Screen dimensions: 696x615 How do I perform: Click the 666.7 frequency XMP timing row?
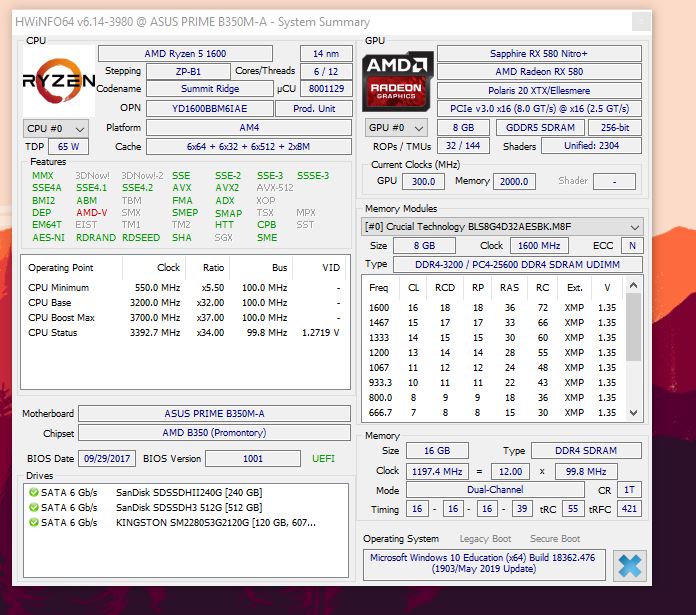(x=493, y=413)
